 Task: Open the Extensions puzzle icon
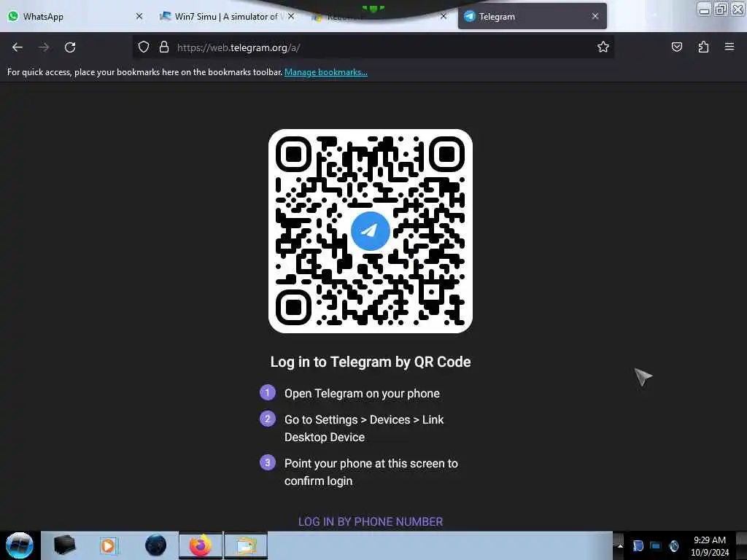pos(703,47)
